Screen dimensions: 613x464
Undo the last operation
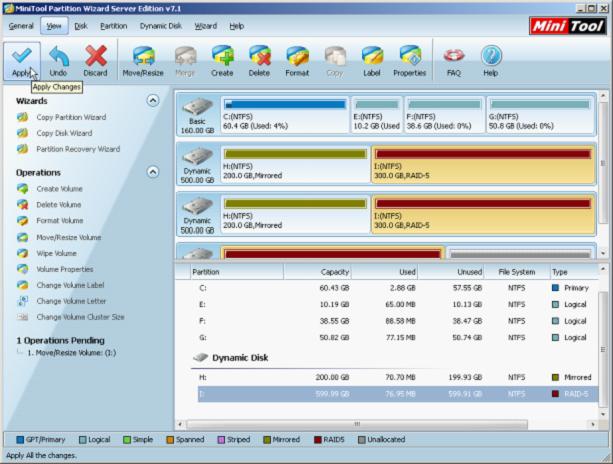58,61
